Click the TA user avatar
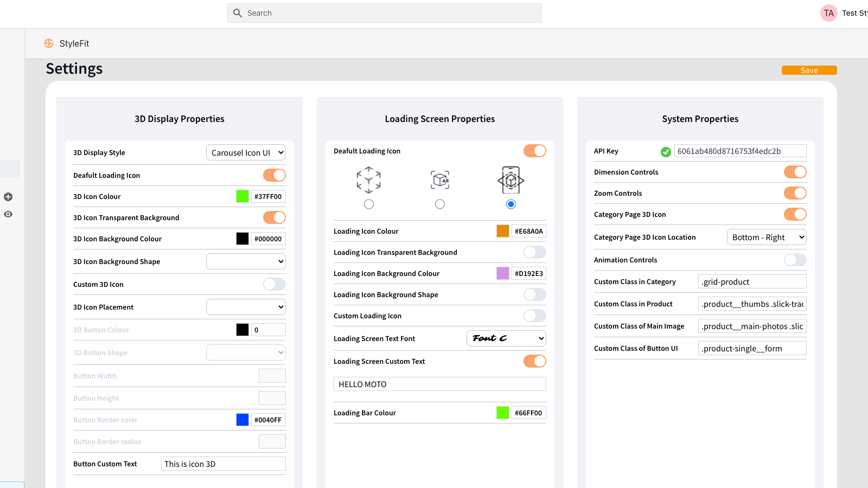Screen dimensions: 868x488 pyautogui.click(x=829, y=13)
